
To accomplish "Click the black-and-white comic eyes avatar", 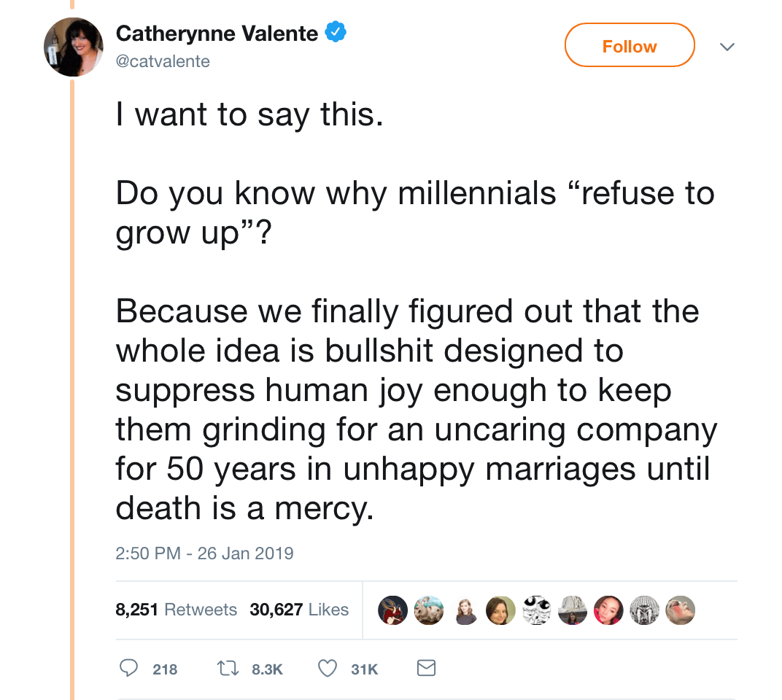I will (537, 610).
